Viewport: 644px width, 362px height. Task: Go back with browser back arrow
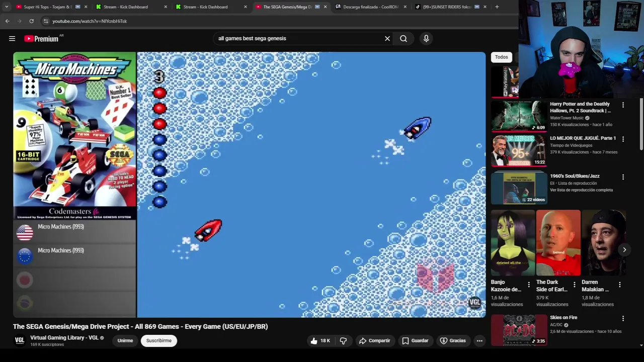point(7,21)
